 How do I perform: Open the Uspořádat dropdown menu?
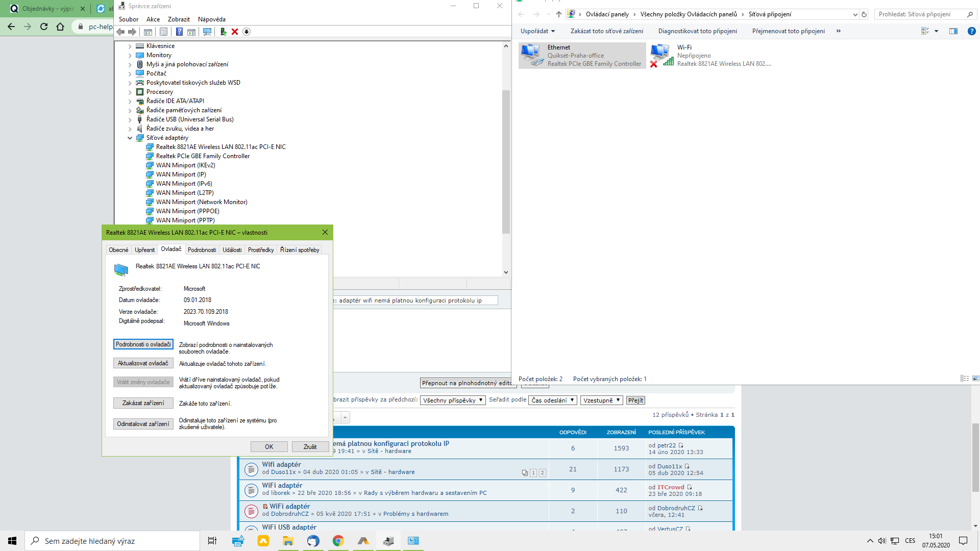(x=537, y=31)
